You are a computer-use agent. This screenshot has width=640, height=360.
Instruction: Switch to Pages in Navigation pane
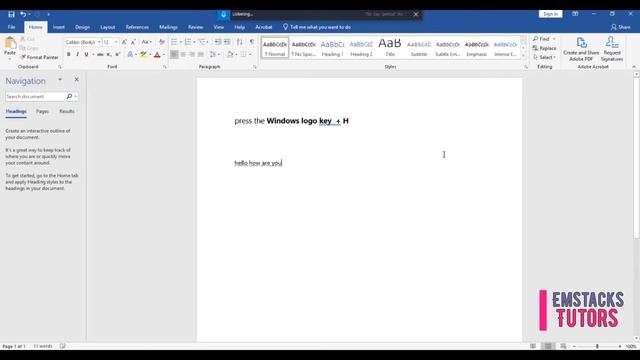[42, 111]
